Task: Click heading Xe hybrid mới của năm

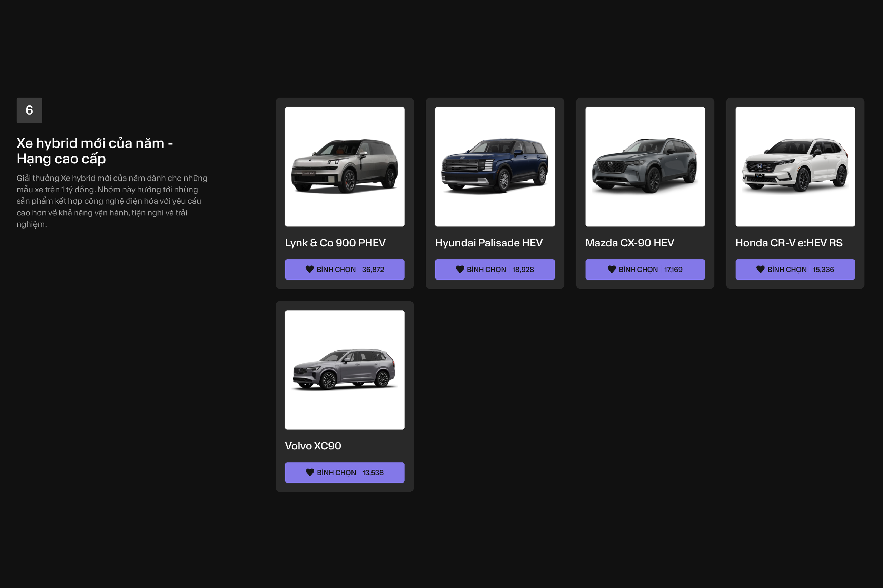Action: 95,151
